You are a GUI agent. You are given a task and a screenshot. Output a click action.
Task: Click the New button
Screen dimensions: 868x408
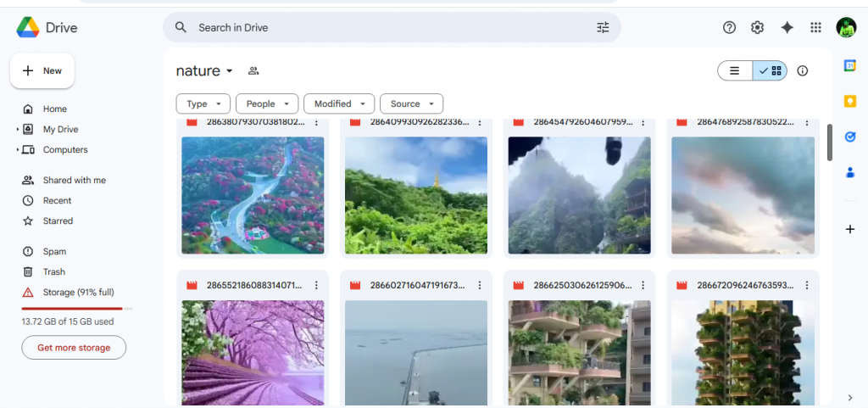coord(42,71)
